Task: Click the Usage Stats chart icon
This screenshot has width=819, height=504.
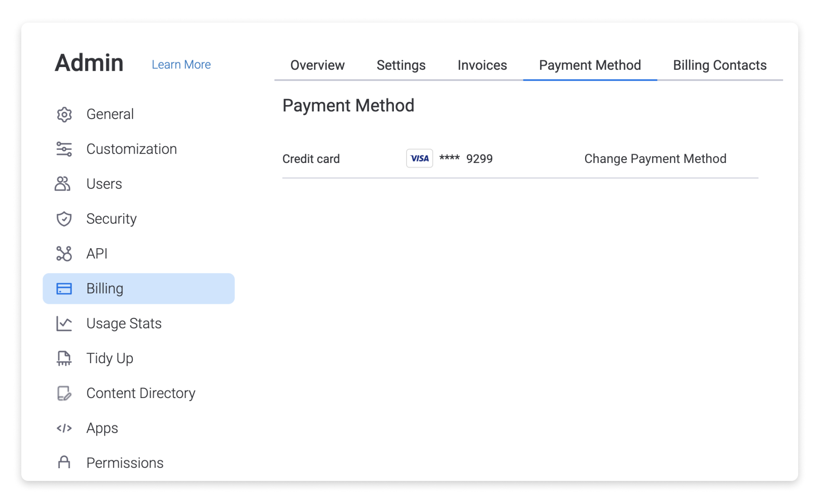Action: [64, 323]
